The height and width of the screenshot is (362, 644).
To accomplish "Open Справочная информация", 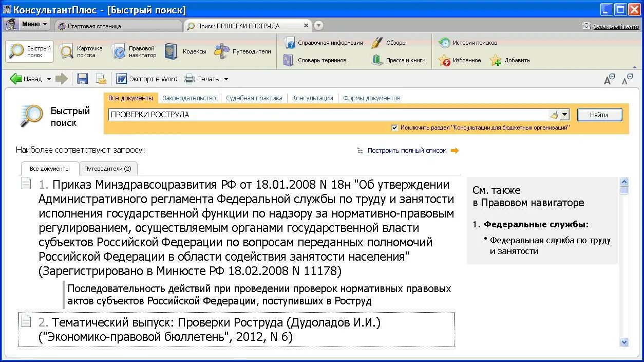I will pos(323,43).
